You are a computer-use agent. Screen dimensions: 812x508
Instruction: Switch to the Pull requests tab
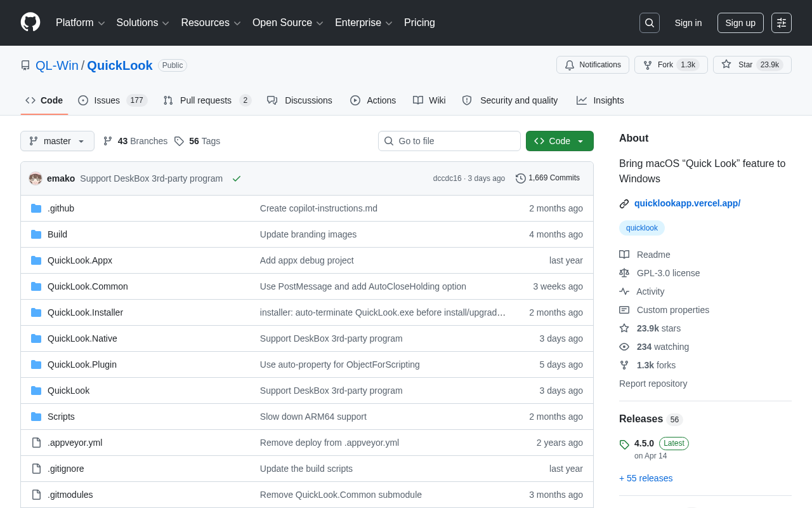pos(207,100)
